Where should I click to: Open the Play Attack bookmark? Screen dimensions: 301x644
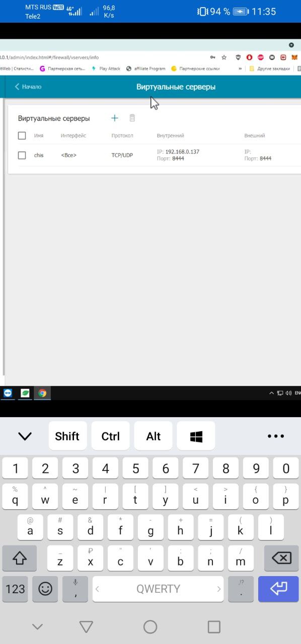(106, 68)
